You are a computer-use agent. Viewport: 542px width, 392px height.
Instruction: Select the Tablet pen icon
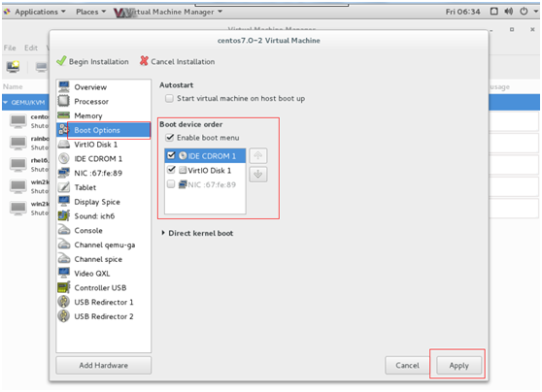(x=64, y=187)
